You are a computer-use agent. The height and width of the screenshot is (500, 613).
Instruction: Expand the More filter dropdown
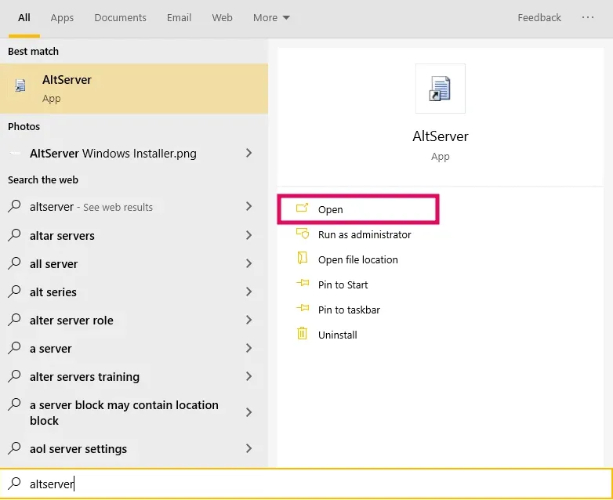point(271,18)
